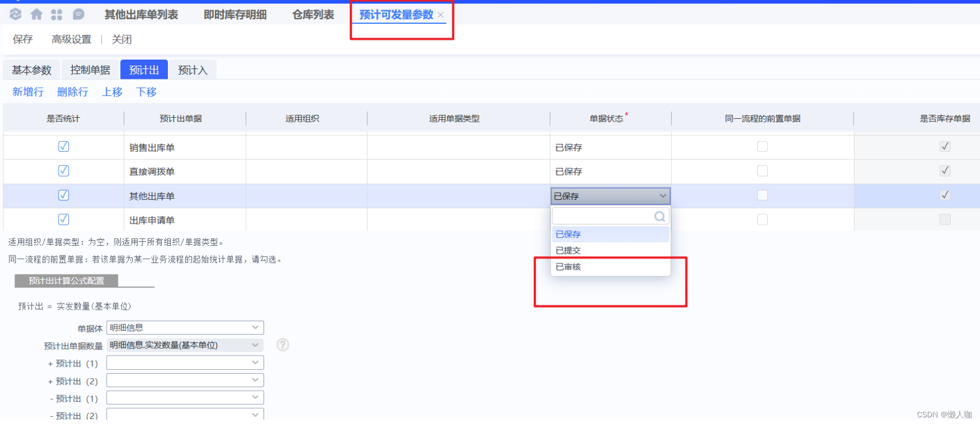Switch to 即时库存明细 tab
Image resolution: width=980 pixels, height=424 pixels.
(235, 15)
